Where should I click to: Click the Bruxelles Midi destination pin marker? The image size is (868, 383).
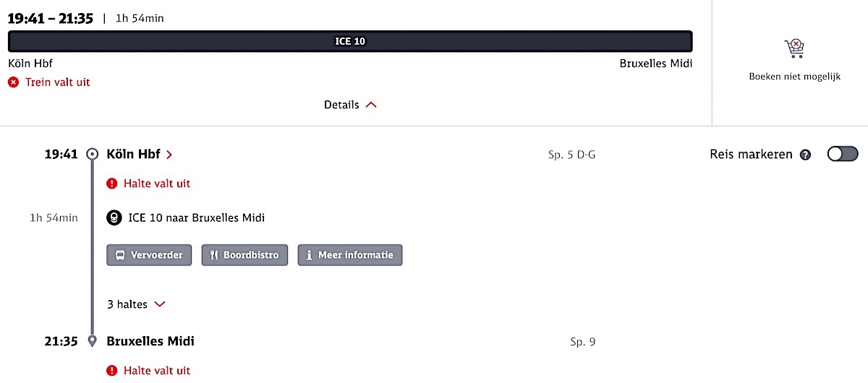(x=92, y=342)
